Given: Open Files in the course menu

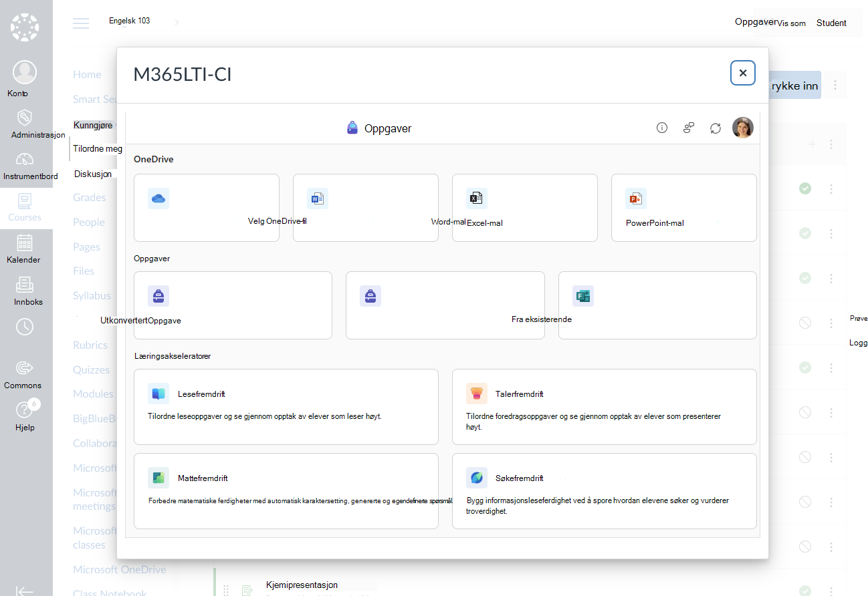Looking at the screenshot, I should click(x=84, y=271).
